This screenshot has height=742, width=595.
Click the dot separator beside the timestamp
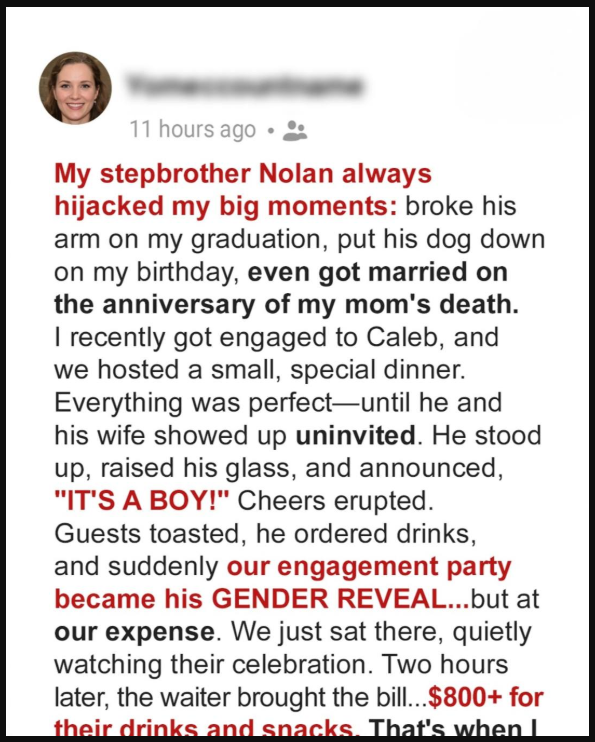pyautogui.click(x=270, y=131)
